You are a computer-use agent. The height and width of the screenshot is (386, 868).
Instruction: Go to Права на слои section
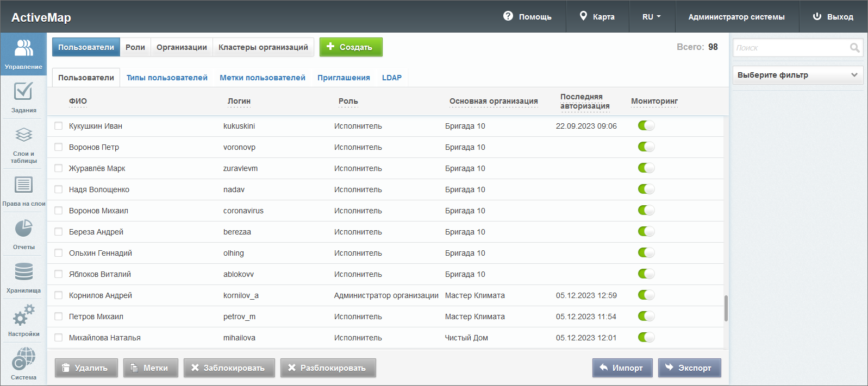point(23,191)
